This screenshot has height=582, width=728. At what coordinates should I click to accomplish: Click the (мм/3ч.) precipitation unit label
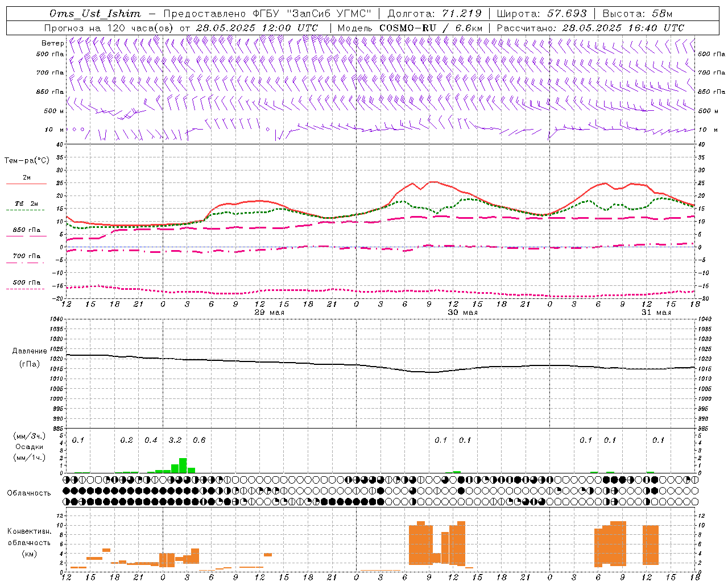[29, 436]
